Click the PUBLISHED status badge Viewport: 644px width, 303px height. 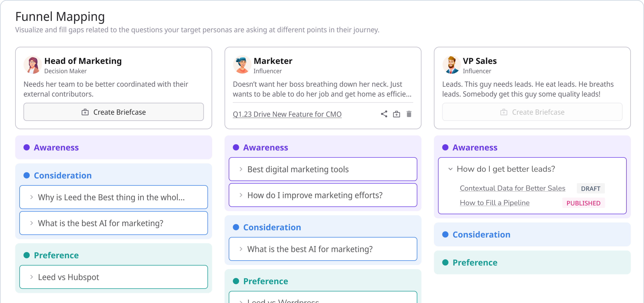[584, 203]
